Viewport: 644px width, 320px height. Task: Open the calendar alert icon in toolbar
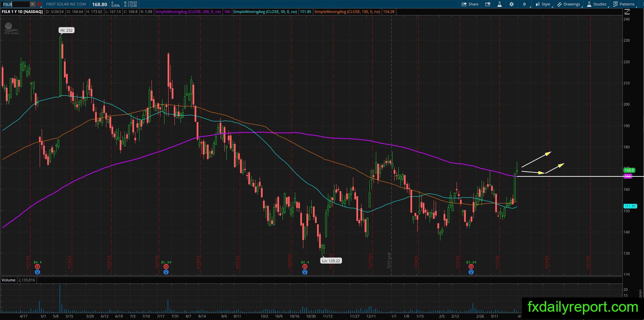[488, 4]
